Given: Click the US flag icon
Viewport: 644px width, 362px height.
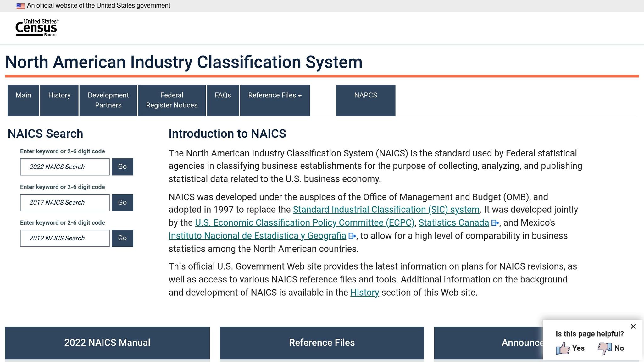Looking at the screenshot, I should tap(20, 6).
